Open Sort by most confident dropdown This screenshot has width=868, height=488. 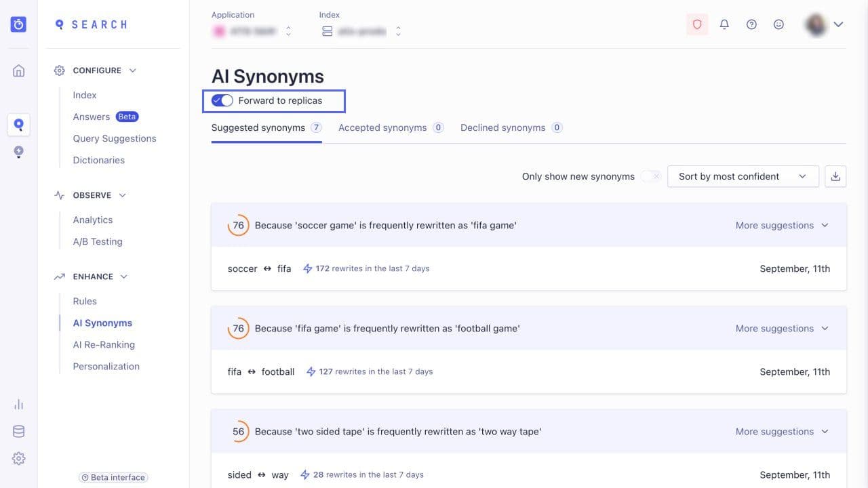tap(743, 176)
